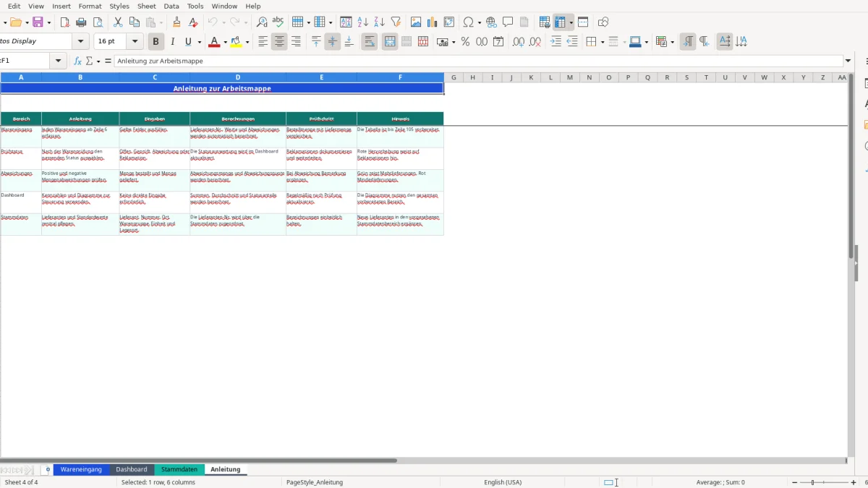
Task: Select column header D
Action: pos(238,77)
